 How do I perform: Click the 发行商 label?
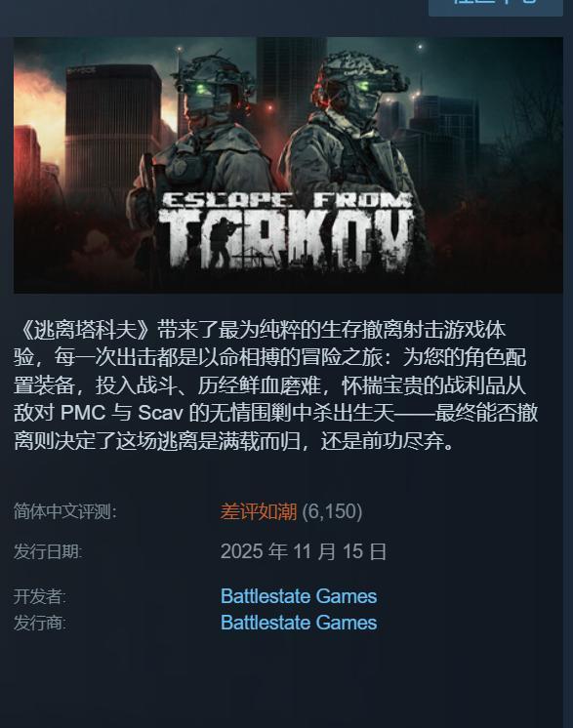[x=39, y=623]
